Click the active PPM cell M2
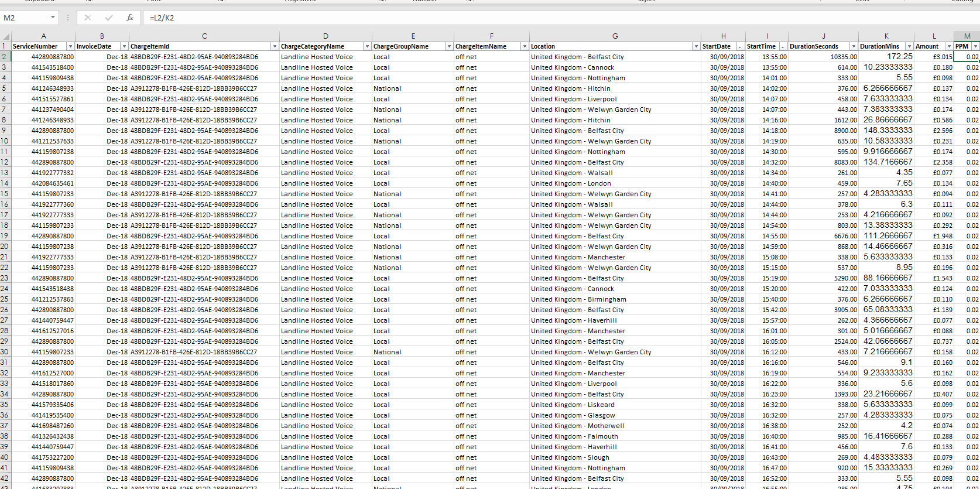 click(967, 57)
